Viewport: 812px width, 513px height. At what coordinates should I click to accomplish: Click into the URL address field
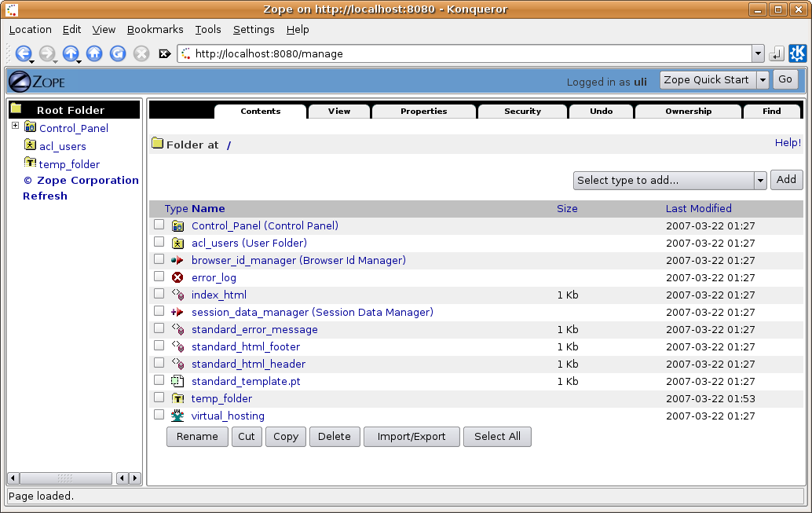coord(465,53)
